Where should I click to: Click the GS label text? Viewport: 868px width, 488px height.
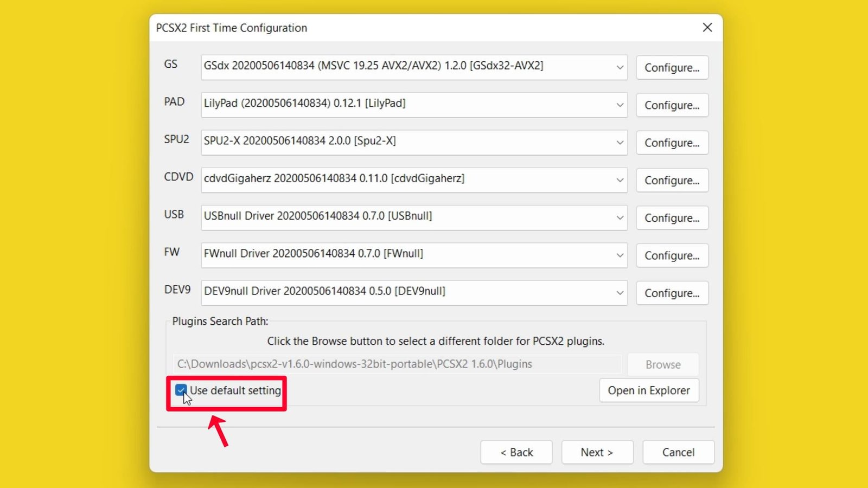click(170, 64)
